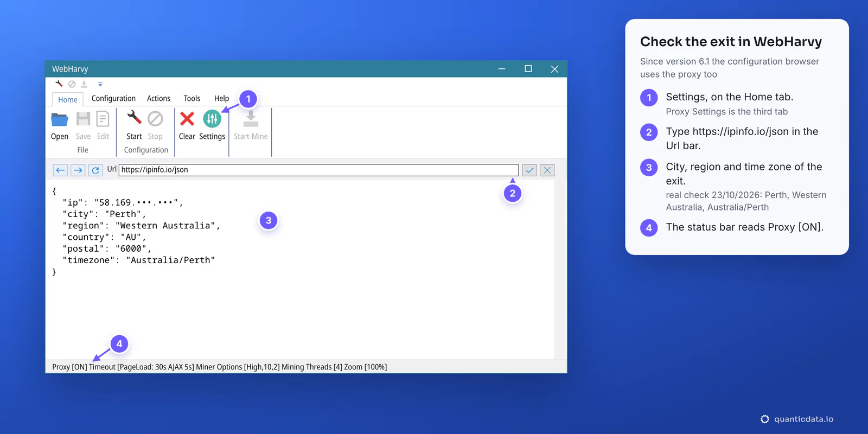Open the Actions ribbon tab

[x=158, y=98]
